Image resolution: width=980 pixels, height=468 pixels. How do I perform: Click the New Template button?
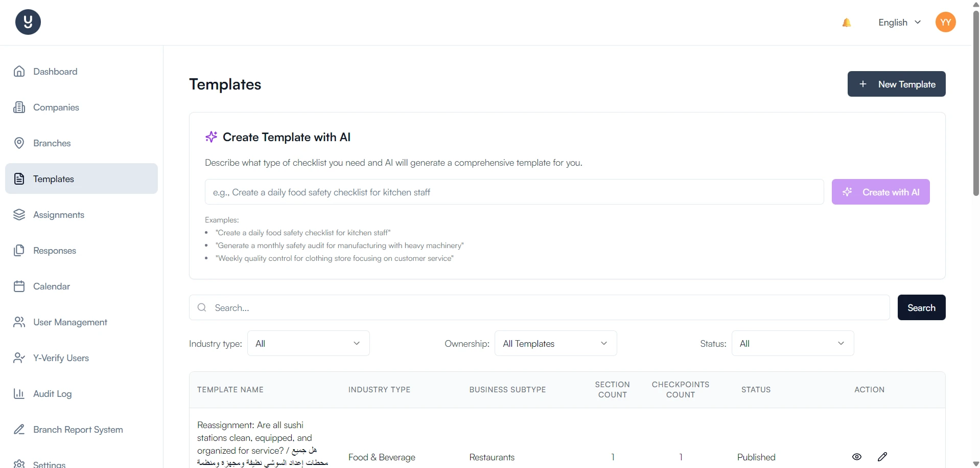[896, 84]
